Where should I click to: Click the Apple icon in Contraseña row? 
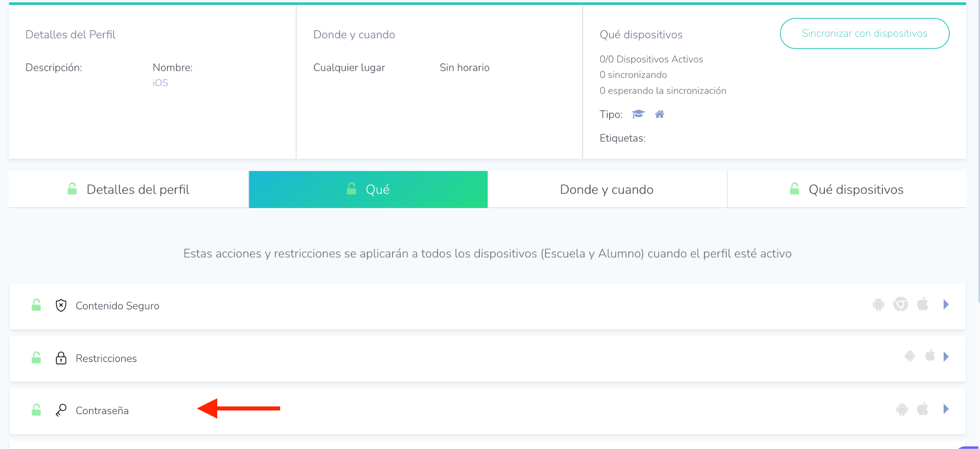tap(923, 409)
